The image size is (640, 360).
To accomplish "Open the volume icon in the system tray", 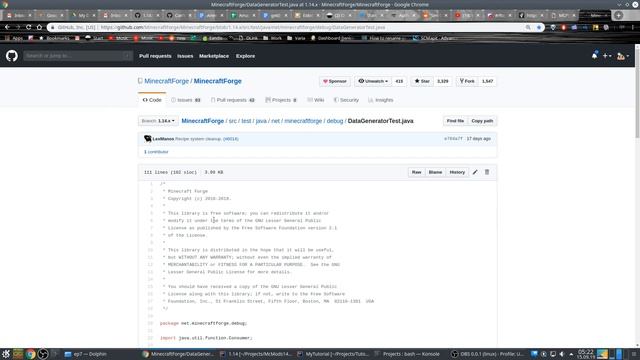I will 562,354.
